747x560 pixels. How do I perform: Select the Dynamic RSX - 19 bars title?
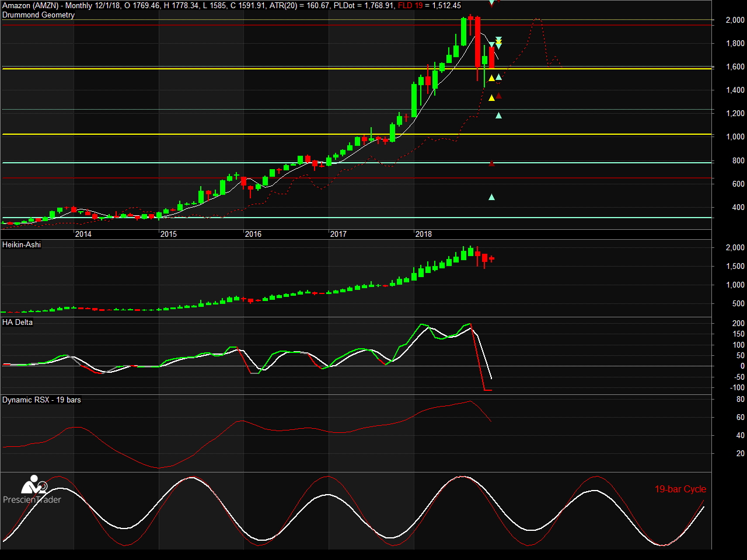[41, 400]
